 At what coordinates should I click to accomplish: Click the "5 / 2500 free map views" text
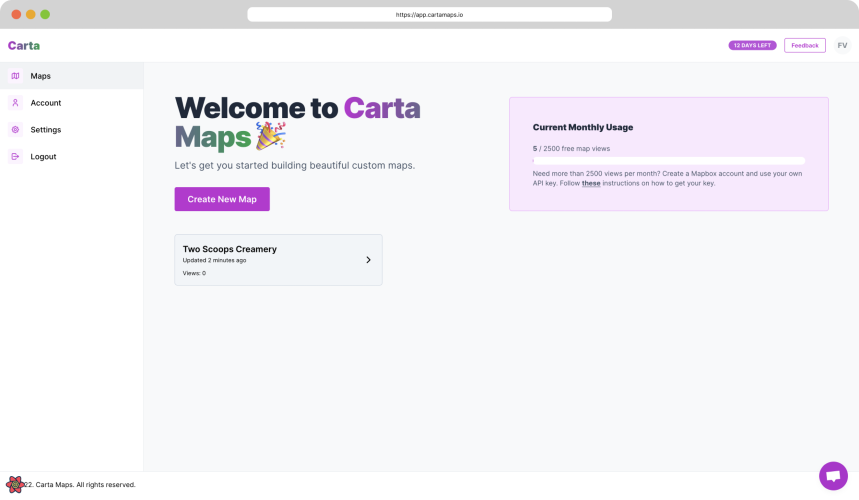pyautogui.click(x=571, y=148)
